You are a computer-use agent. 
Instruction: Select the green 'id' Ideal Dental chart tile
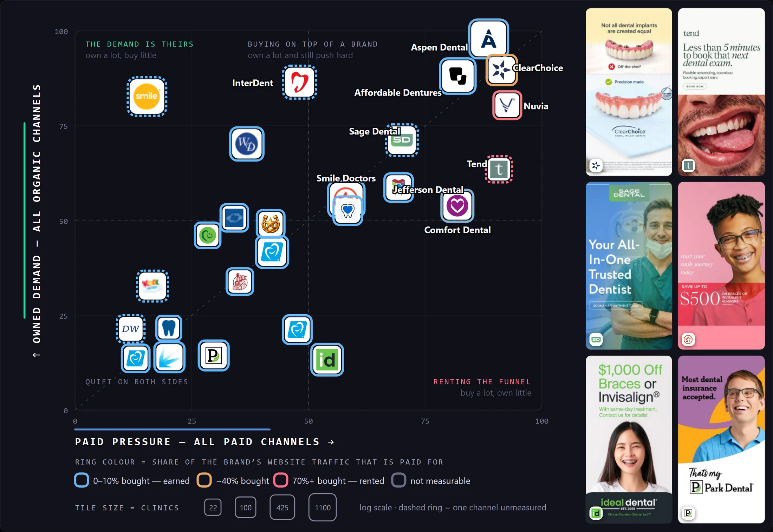click(x=327, y=360)
